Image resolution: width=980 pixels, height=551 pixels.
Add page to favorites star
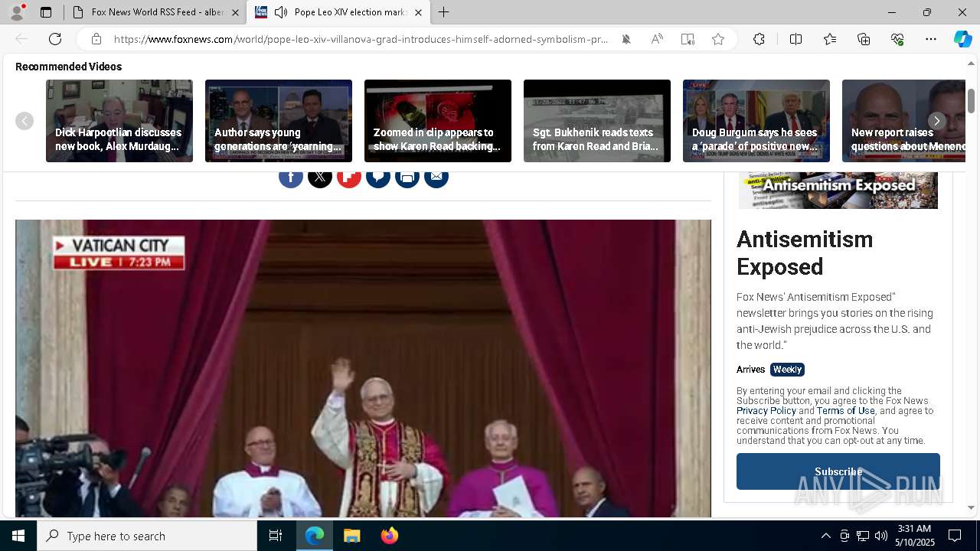coord(718,39)
